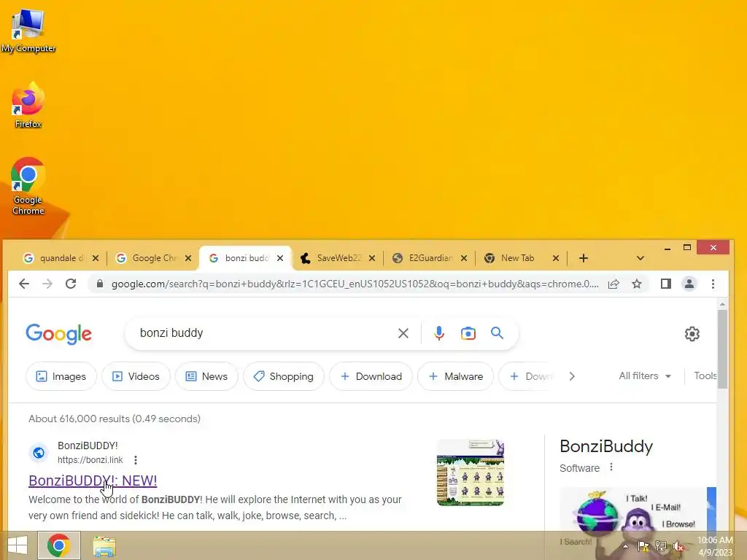The height and width of the screenshot is (560, 747).
Task: Show hidden system tray icons
Action: coord(625,546)
